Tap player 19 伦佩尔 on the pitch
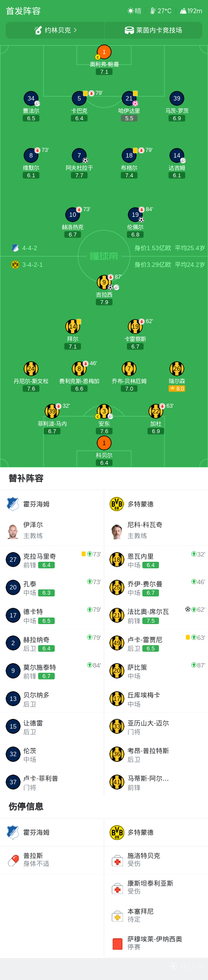Image resolution: width=208 pixels, height=980 pixels. pos(135,215)
